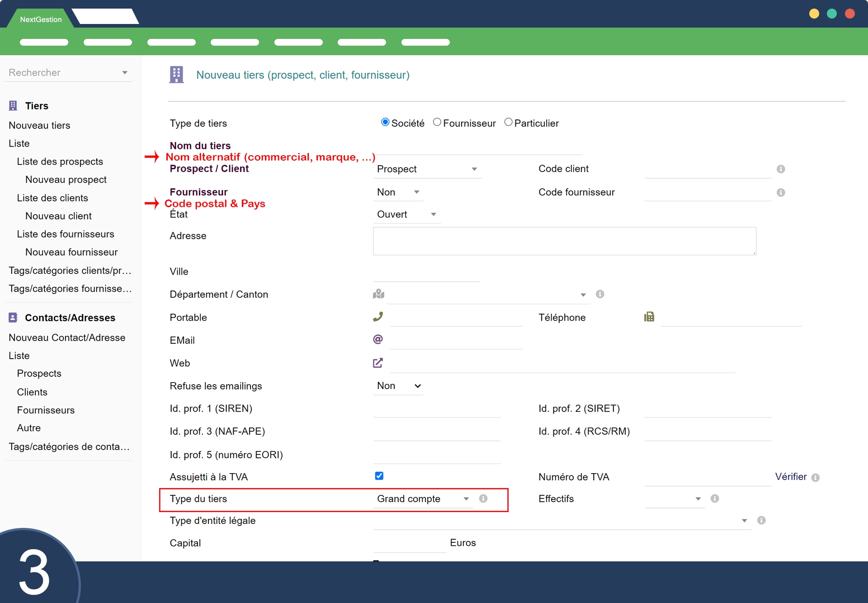
Task: Open the Refuse les emailings dropdown
Action: tap(398, 386)
